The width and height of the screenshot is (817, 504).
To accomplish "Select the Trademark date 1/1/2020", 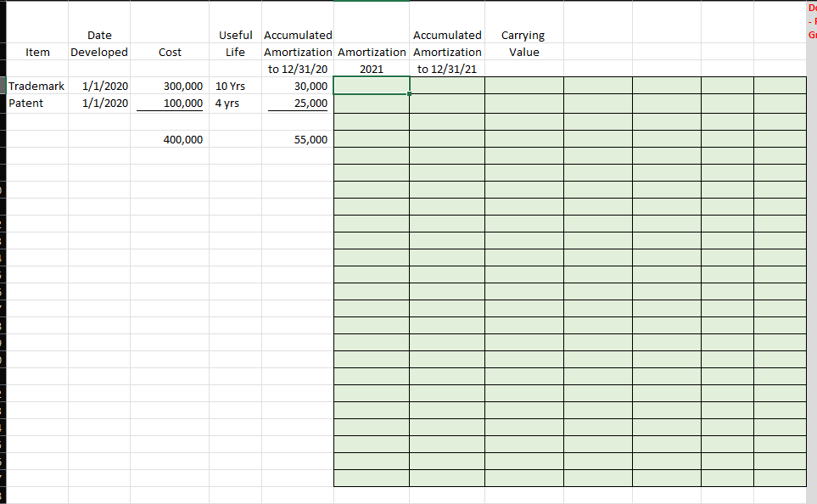I will point(98,86).
